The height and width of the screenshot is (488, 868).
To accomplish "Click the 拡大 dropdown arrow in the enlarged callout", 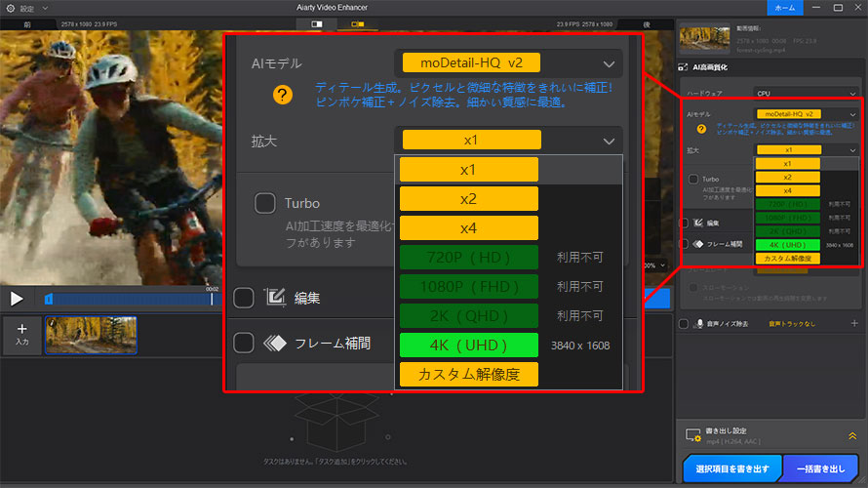I will (609, 142).
